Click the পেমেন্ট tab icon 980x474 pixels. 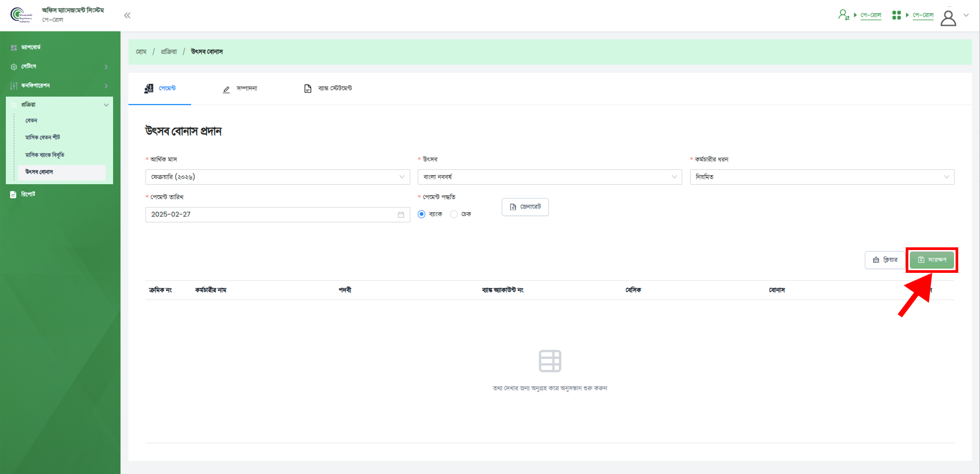pyautogui.click(x=149, y=89)
